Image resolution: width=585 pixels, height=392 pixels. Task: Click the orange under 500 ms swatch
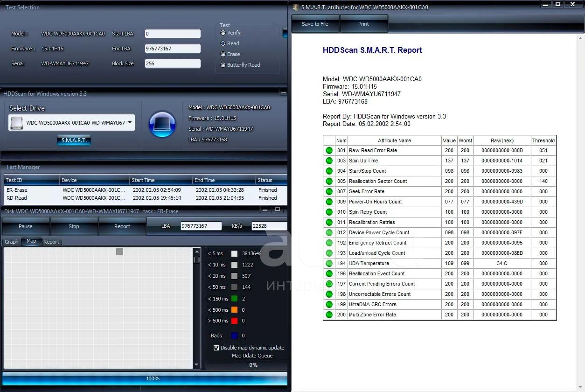pyautogui.click(x=234, y=310)
